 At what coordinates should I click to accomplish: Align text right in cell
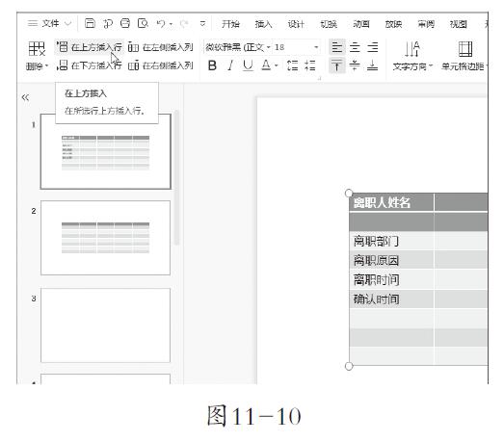(x=373, y=47)
